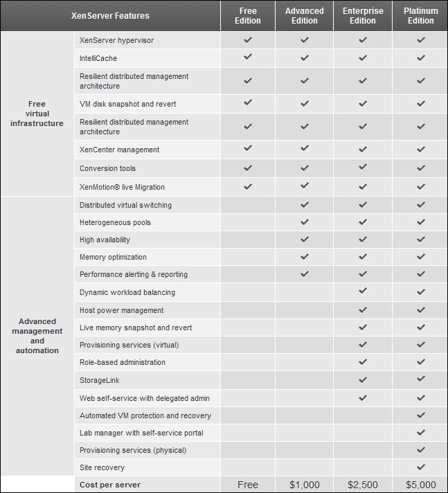
Task: Click the $1,000 Advanced Edition price
Action: (x=304, y=485)
